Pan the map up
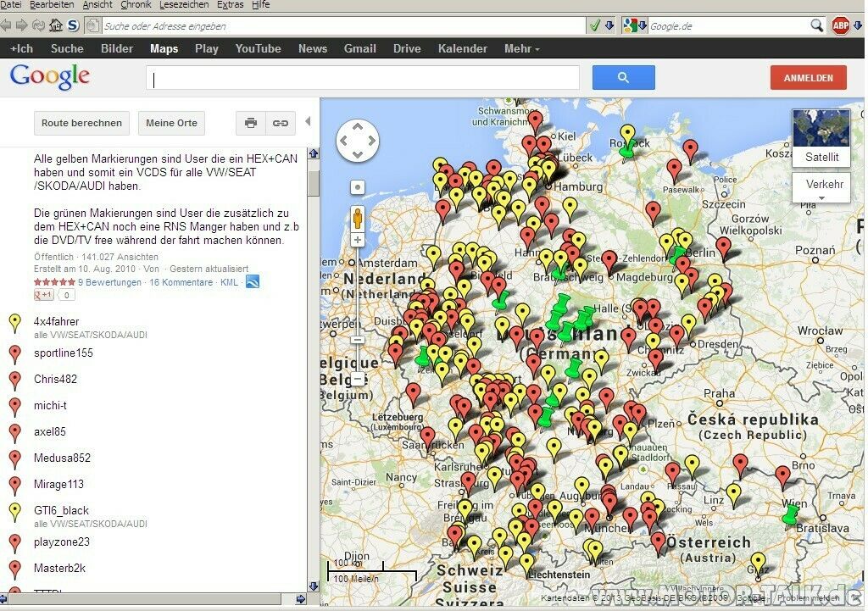The image size is (868, 611). [x=358, y=127]
